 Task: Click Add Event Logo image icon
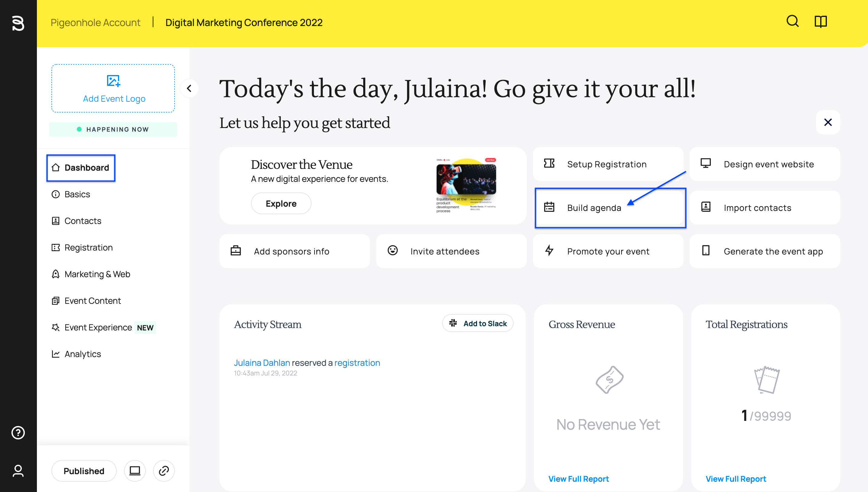[113, 81]
